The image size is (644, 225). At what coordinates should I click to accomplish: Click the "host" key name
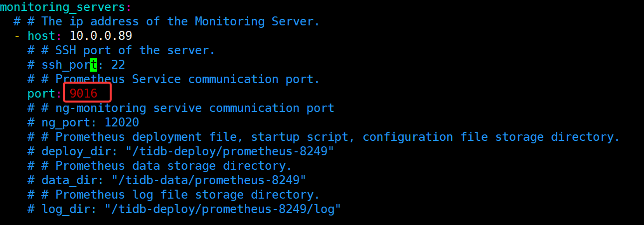point(41,36)
